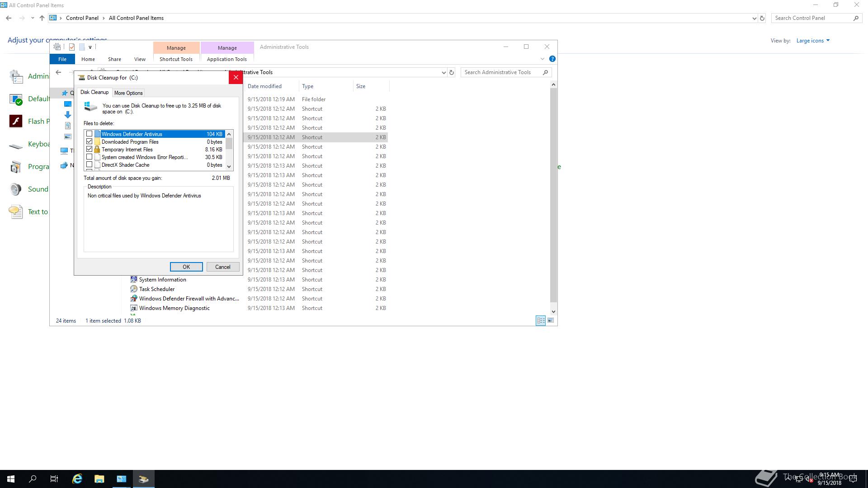Cancel the Disk Cleanup dialog

(223, 267)
